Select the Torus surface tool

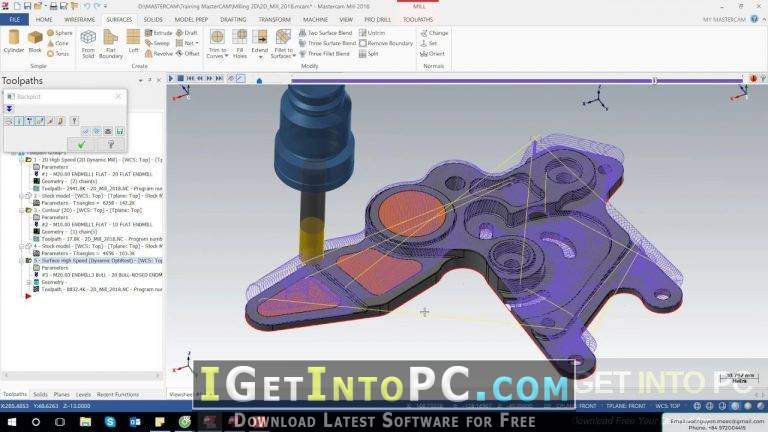click(58, 53)
